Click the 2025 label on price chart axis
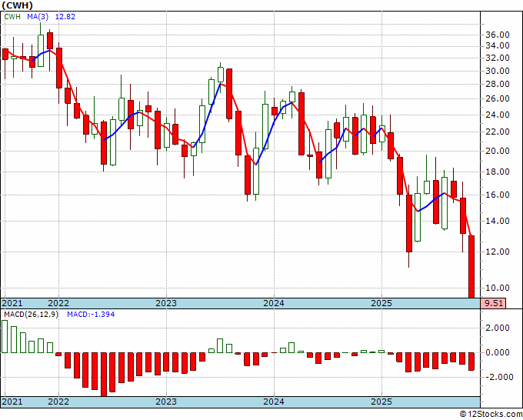Viewport: 523px width, 420px height. 381,303
